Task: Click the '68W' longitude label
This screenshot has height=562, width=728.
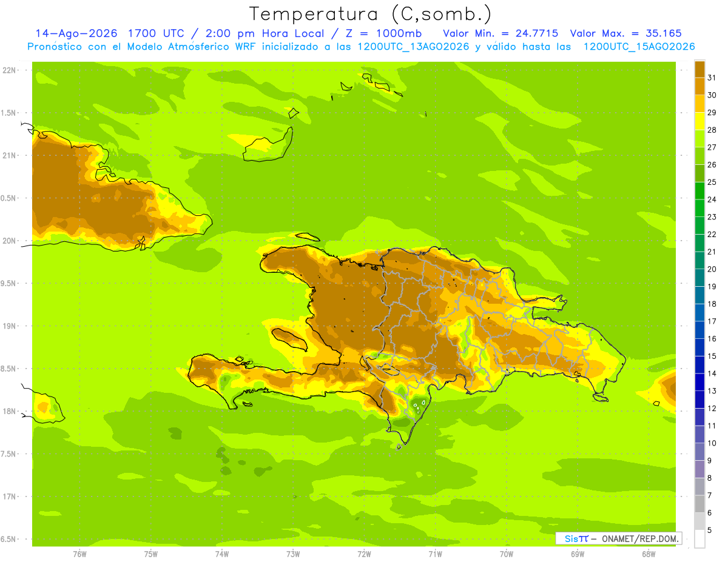Action: click(649, 554)
